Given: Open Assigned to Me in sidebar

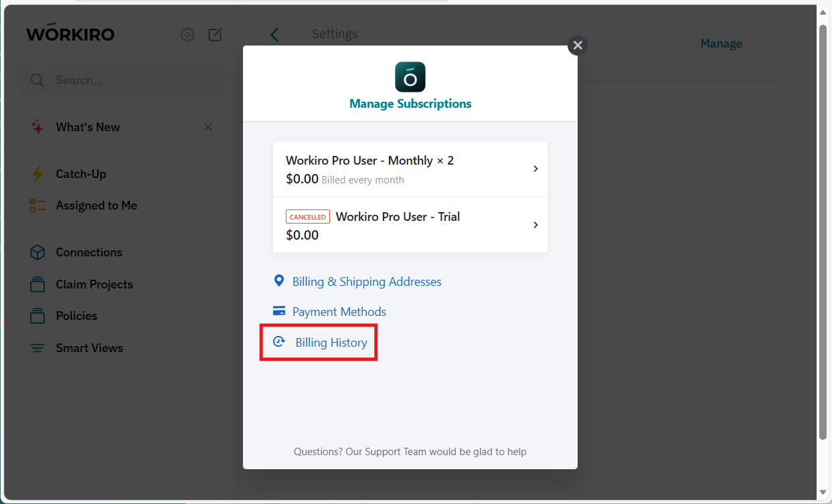Looking at the screenshot, I should (96, 205).
